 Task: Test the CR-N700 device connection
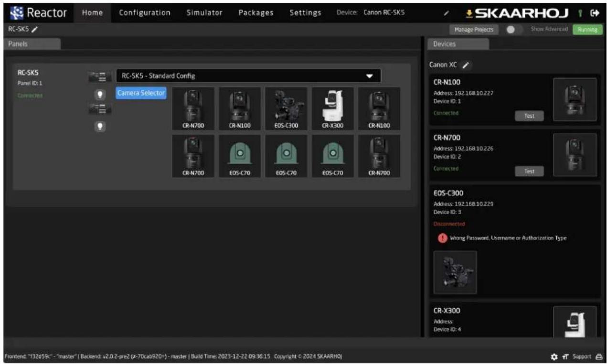coord(529,171)
